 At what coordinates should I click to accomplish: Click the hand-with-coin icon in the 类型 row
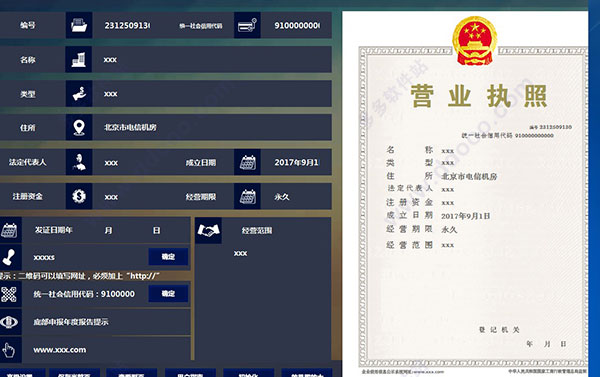click(79, 93)
